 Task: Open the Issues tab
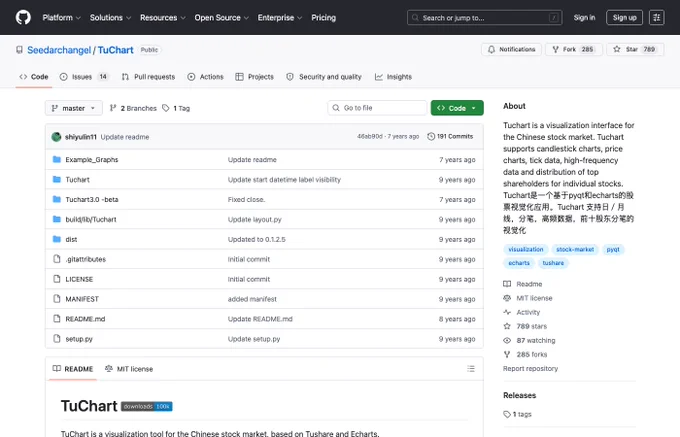[84, 77]
